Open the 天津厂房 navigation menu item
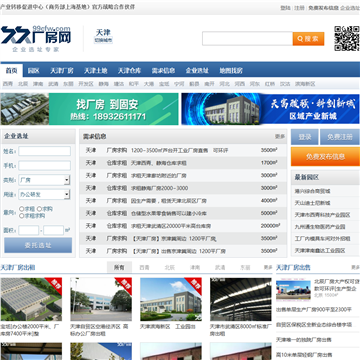This screenshot has width=360, height=360. (62, 71)
